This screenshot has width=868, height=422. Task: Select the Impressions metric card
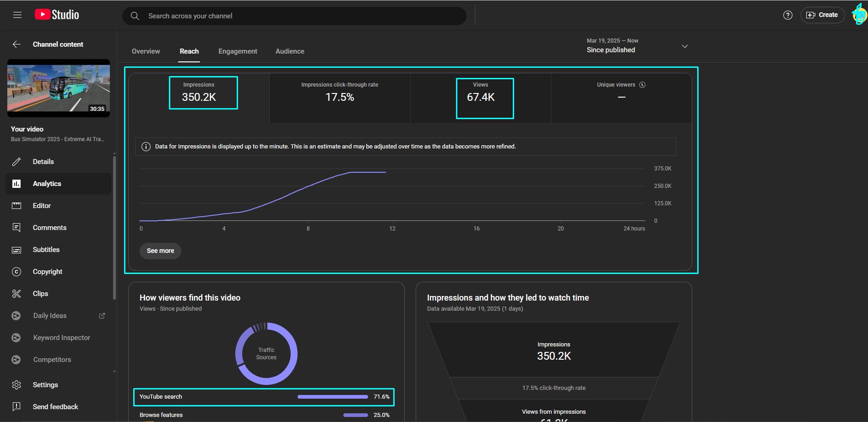(199, 98)
